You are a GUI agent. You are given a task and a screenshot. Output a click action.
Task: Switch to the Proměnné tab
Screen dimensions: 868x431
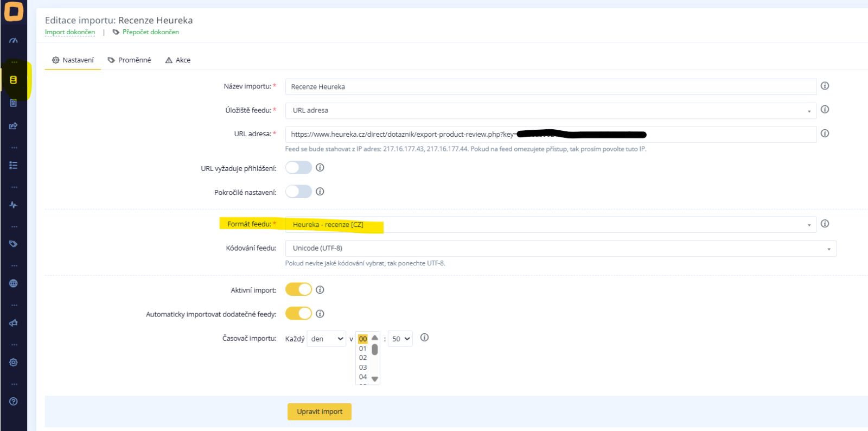coord(129,60)
